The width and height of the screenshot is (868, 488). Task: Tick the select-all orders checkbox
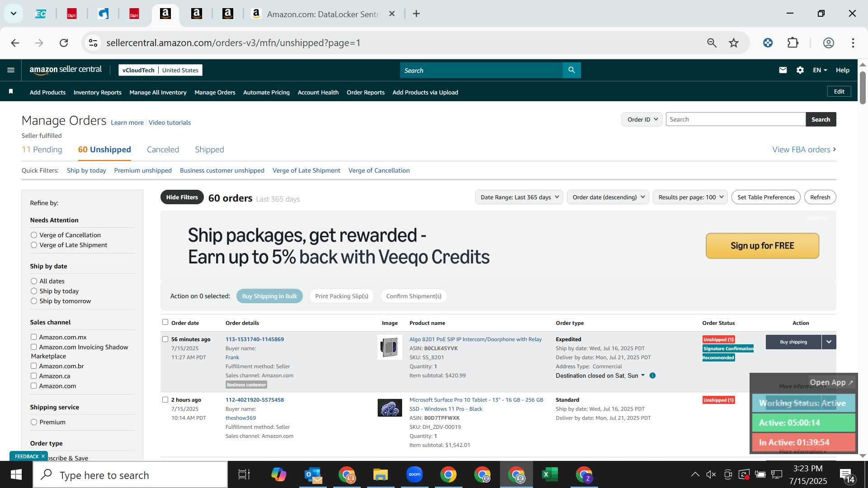(x=165, y=322)
